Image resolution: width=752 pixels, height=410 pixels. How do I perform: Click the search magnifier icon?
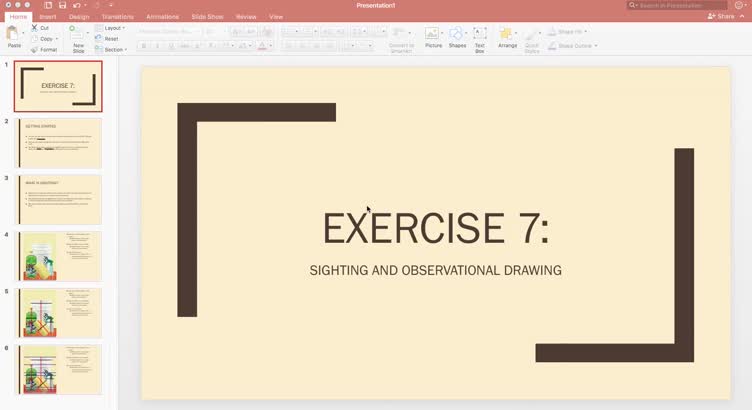[x=632, y=5]
